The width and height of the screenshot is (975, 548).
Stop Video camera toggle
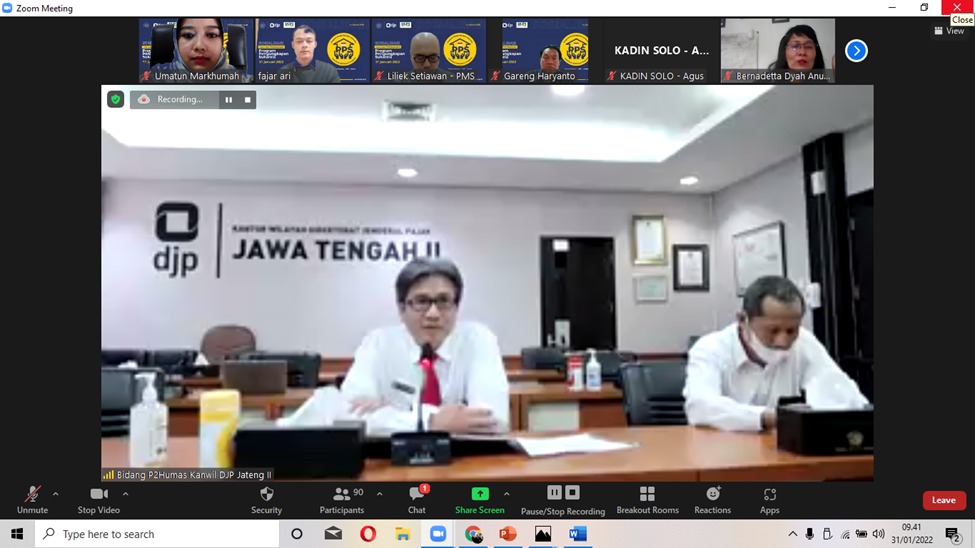(98, 494)
